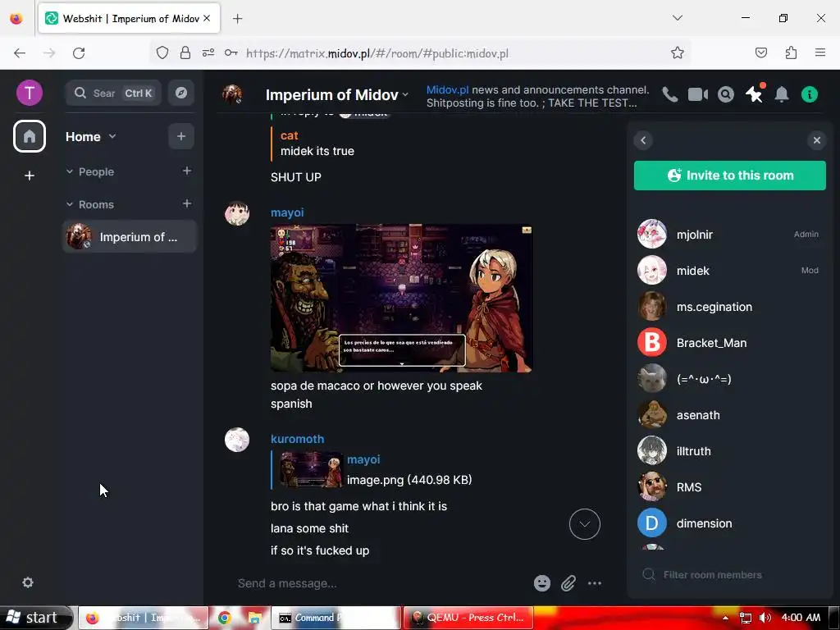Open the quoted image.png thumbnail
The image size is (840, 630).
tap(311, 470)
